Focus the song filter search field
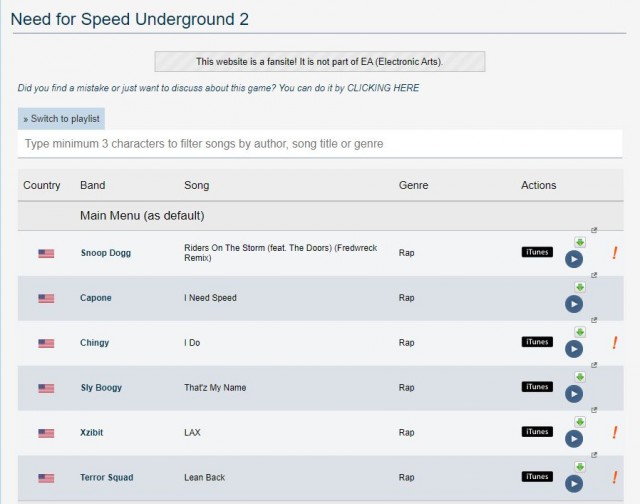The image size is (640, 504). pos(320,144)
